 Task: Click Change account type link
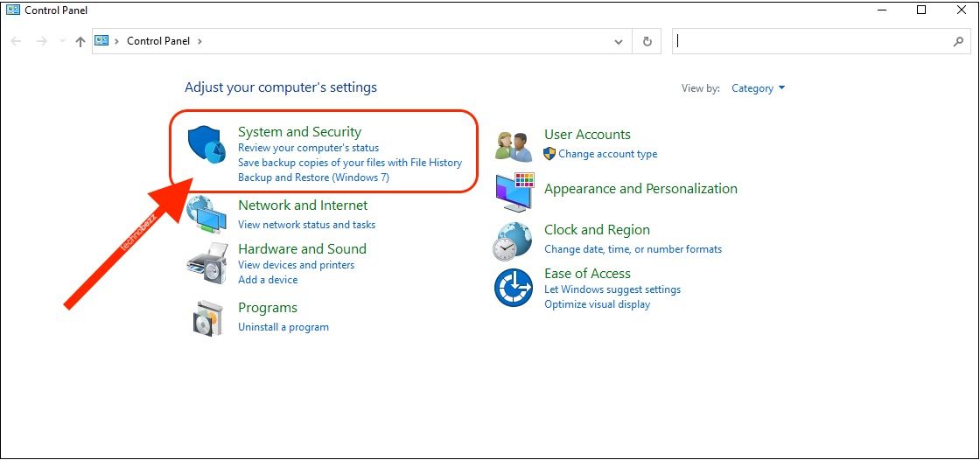click(x=608, y=154)
